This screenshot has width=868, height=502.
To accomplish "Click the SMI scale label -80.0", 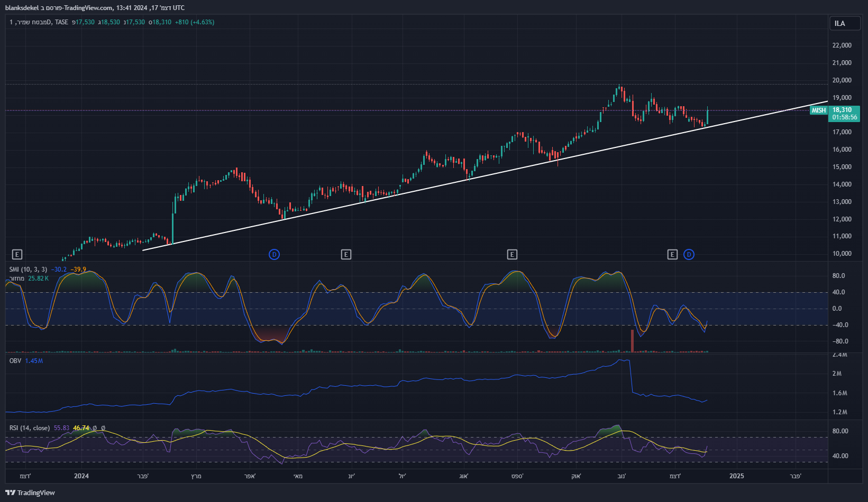I will click(x=840, y=341).
